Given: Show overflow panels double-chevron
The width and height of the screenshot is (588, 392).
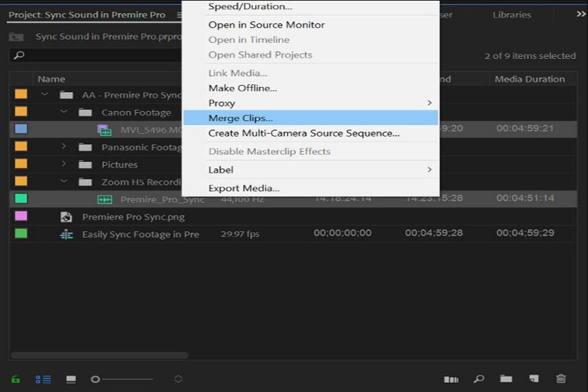Looking at the screenshot, I should [581, 14].
